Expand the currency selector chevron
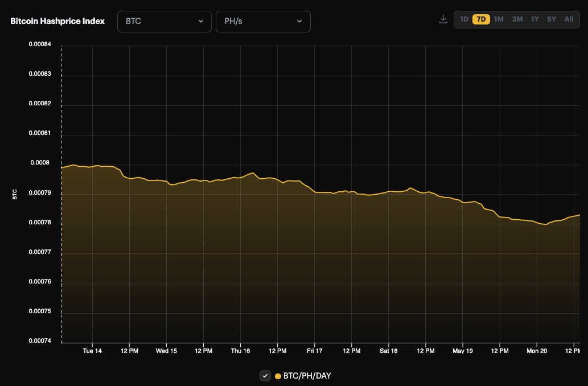Viewport: 588px width, 386px height. pos(200,21)
